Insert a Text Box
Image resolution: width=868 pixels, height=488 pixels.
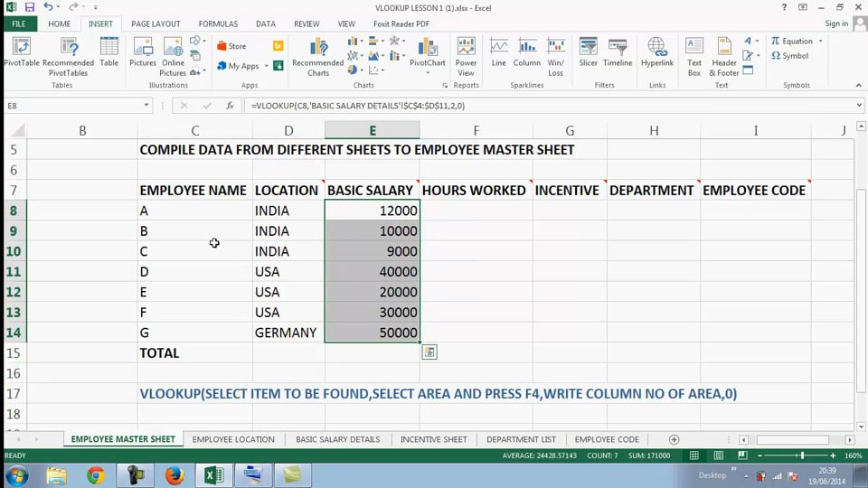coord(694,57)
